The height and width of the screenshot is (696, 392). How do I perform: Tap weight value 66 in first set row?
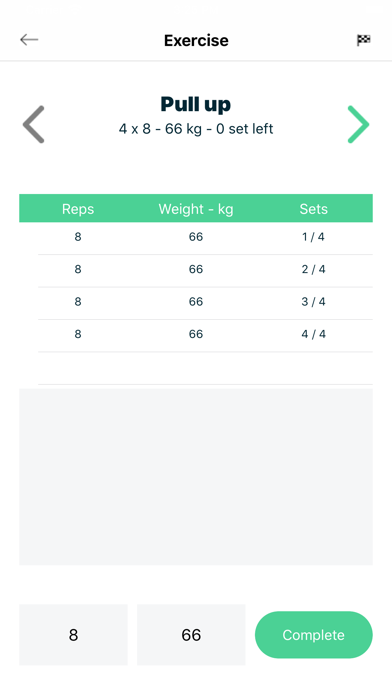(196, 237)
